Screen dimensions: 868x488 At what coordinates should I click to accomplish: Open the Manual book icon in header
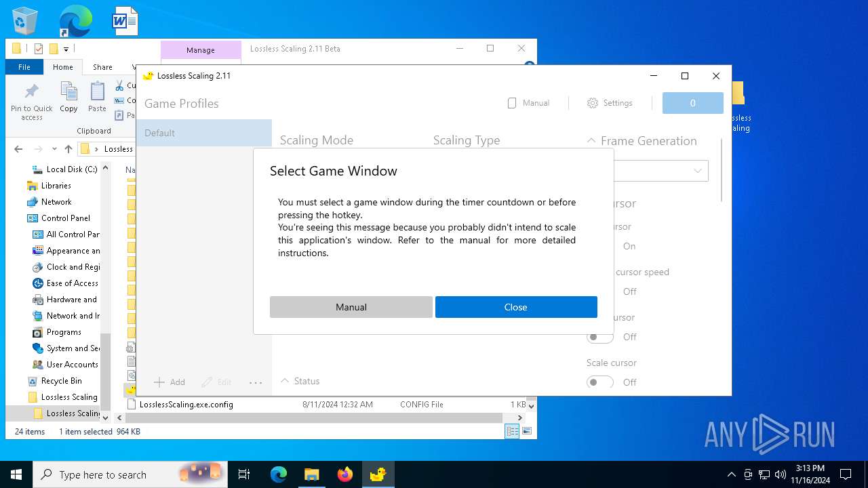(x=512, y=103)
